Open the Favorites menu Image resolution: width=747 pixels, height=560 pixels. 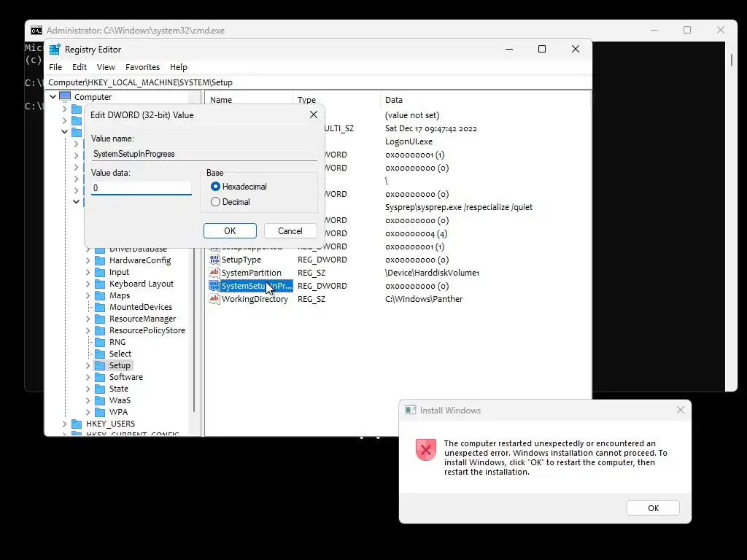142,67
